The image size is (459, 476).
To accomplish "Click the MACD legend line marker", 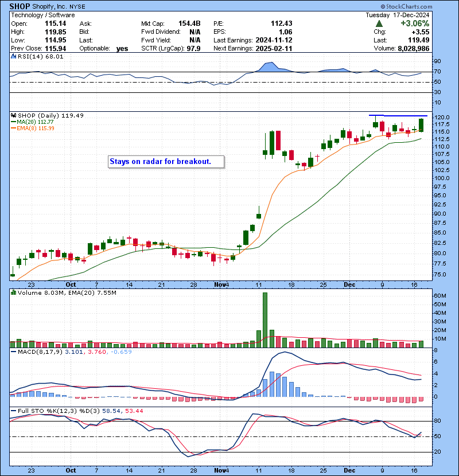I will (13, 352).
